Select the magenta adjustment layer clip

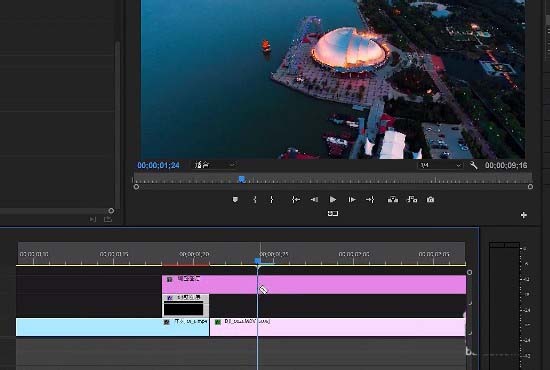pos(314,284)
